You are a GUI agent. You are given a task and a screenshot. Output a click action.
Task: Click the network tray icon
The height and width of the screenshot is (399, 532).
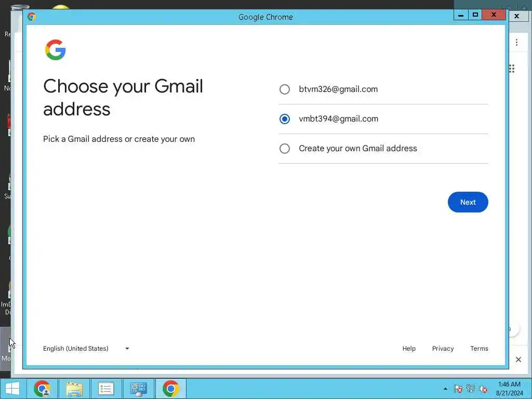(x=471, y=389)
